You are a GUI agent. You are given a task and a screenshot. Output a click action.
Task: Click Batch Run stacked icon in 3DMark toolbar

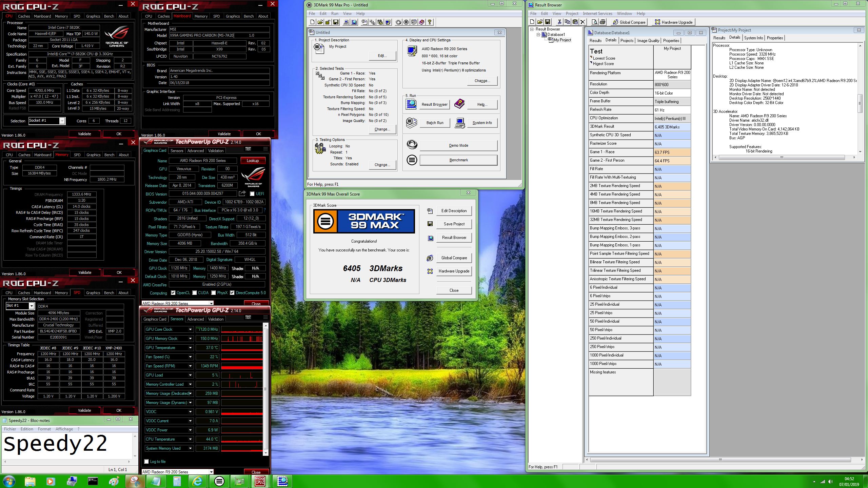(414, 22)
